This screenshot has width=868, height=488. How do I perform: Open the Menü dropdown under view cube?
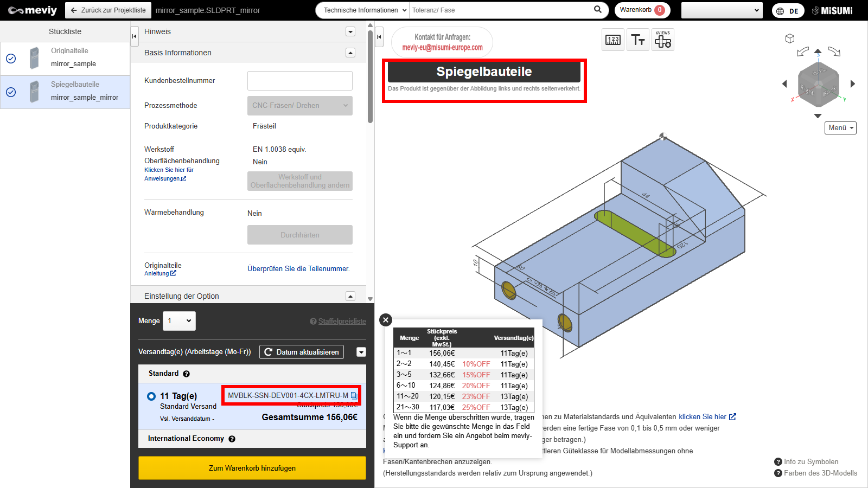click(x=840, y=128)
